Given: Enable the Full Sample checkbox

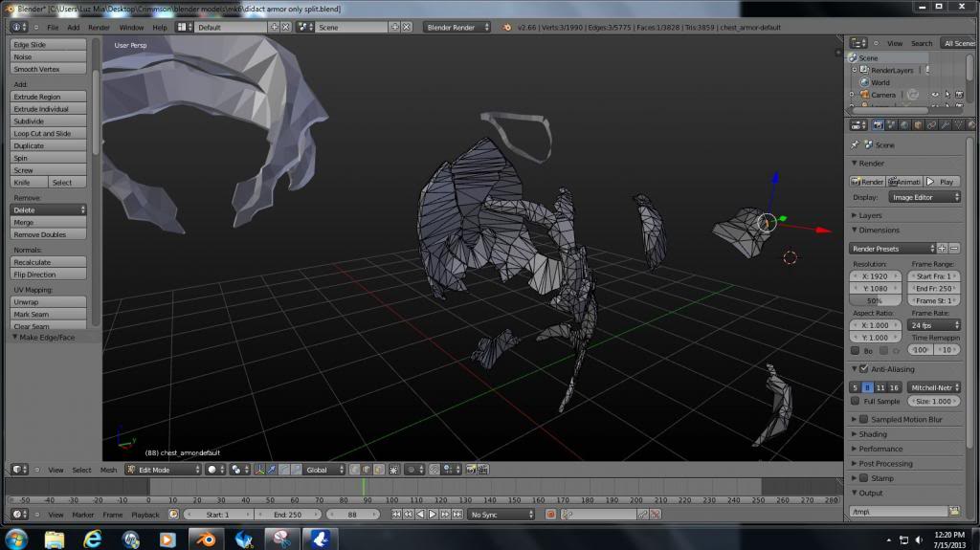Looking at the screenshot, I should click(856, 402).
